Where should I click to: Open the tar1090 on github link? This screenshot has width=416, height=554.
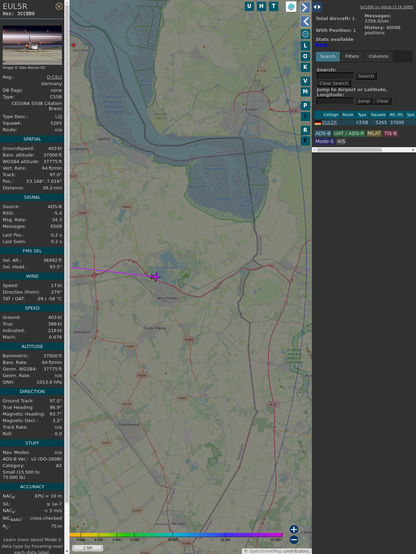click(386, 7)
